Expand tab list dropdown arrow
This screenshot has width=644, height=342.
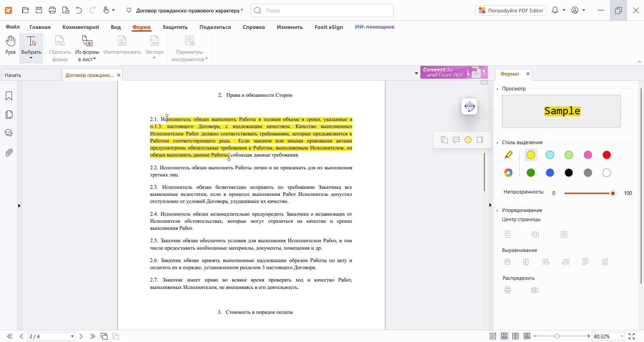coord(416,73)
